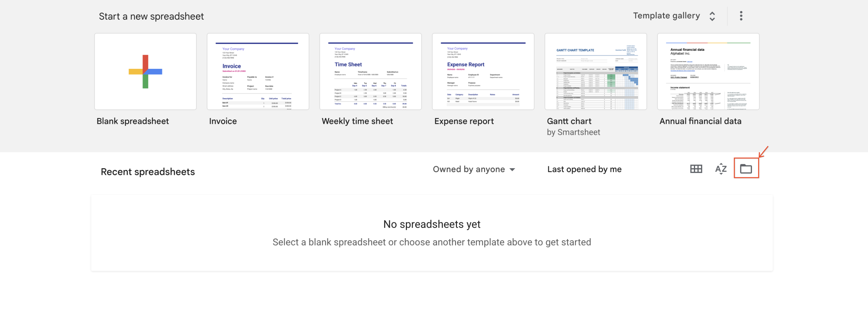Click the colorful plus blank spreadsheet icon

coord(145,72)
